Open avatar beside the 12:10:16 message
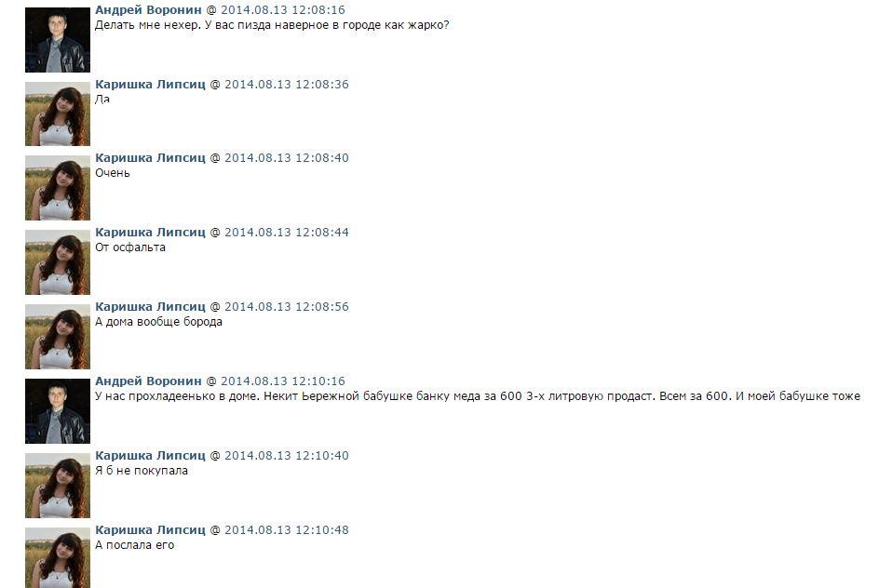This screenshot has height=588, width=879. click(x=58, y=411)
